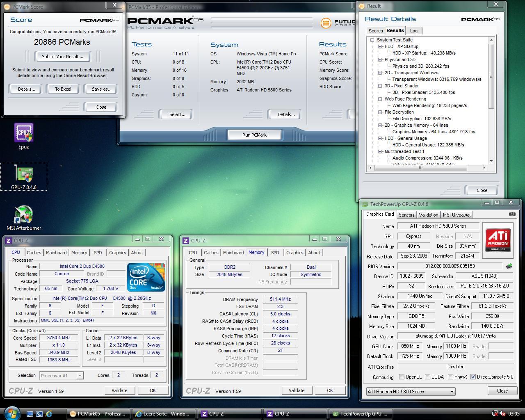Image resolution: width=525 pixels, height=420 pixels.
Task: Enable the OpenCL checkbox
Action: (402, 377)
